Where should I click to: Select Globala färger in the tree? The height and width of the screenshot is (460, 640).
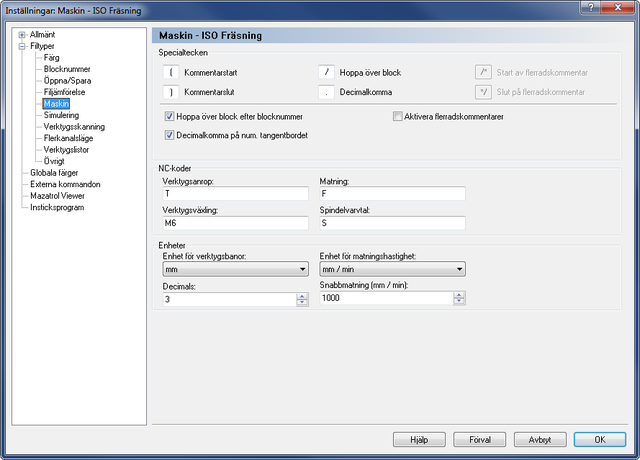pyautogui.click(x=54, y=173)
